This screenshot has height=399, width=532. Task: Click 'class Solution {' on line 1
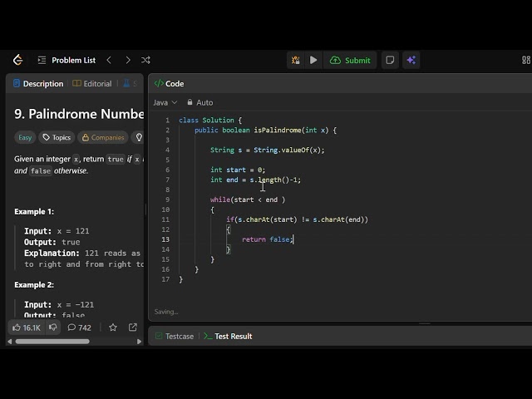pos(210,120)
